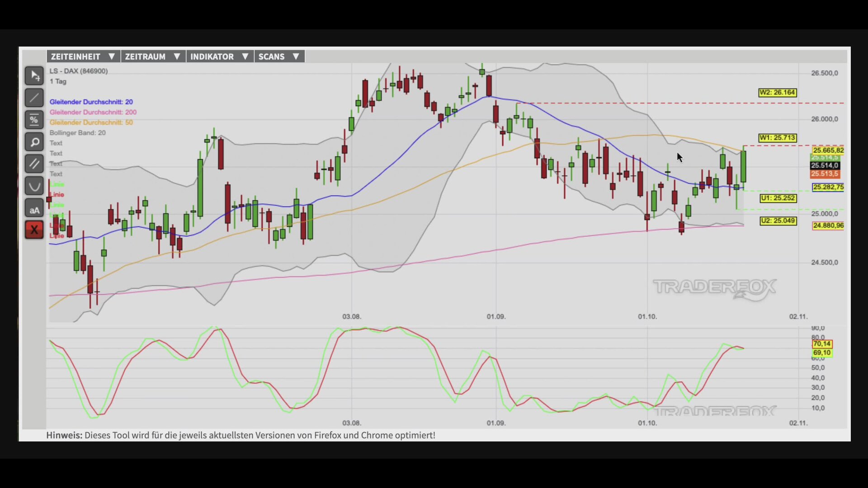Click the 01.10. date marker on price chart
Viewport: 868px width, 488px height.
click(x=647, y=317)
